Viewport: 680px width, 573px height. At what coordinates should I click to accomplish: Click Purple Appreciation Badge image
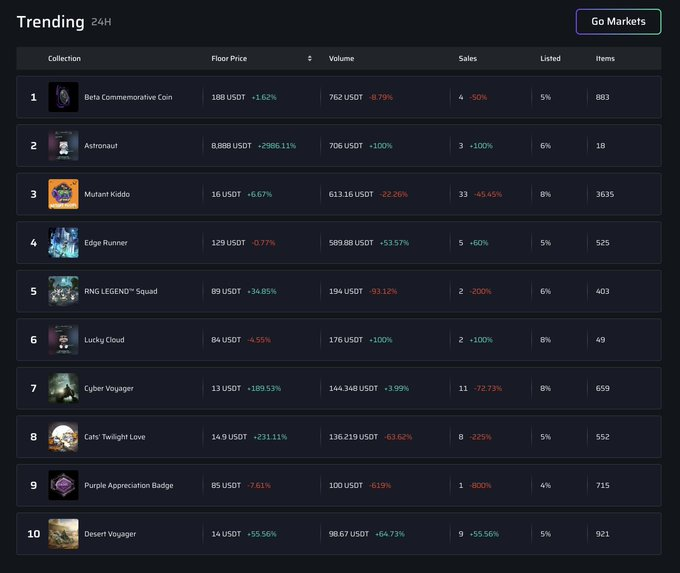63,485
